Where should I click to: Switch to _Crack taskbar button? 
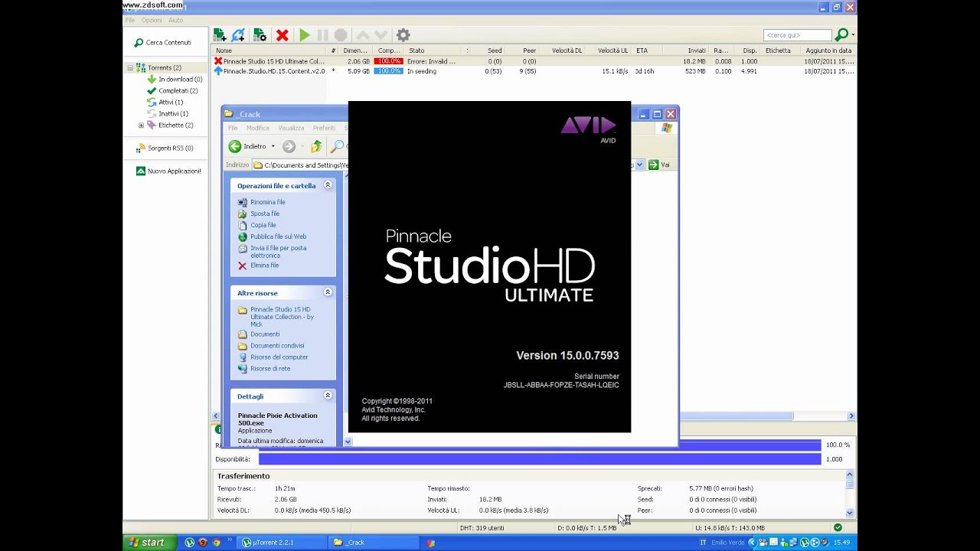point(374,543)
